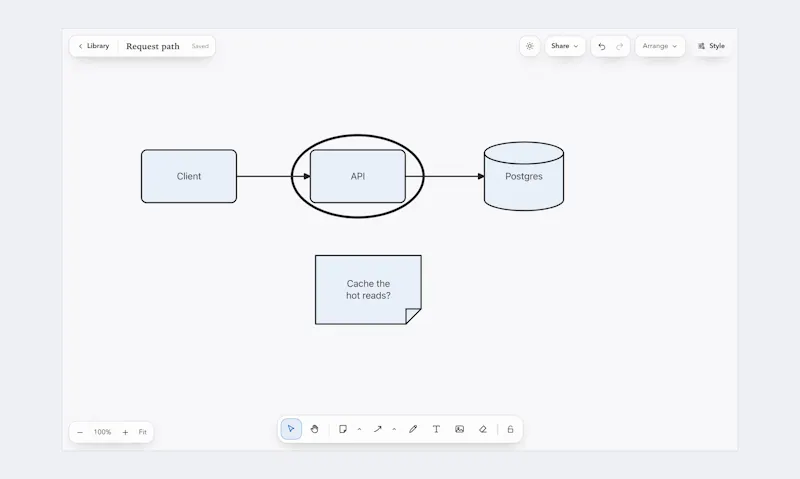
Task: Choose the Image insert tool
Action: click(x=459, y=429)
